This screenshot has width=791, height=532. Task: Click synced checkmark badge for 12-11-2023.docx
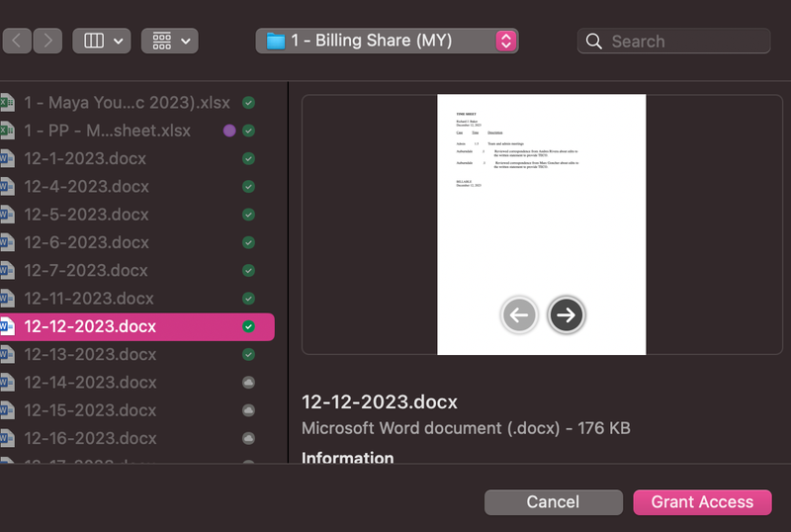click(x=249, y=299)
